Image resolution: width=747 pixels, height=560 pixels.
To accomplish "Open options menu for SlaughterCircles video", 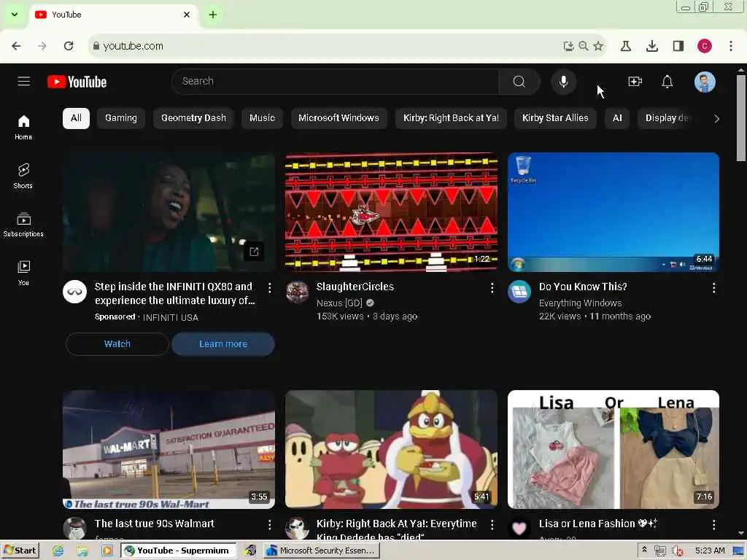I will point(492,287).
